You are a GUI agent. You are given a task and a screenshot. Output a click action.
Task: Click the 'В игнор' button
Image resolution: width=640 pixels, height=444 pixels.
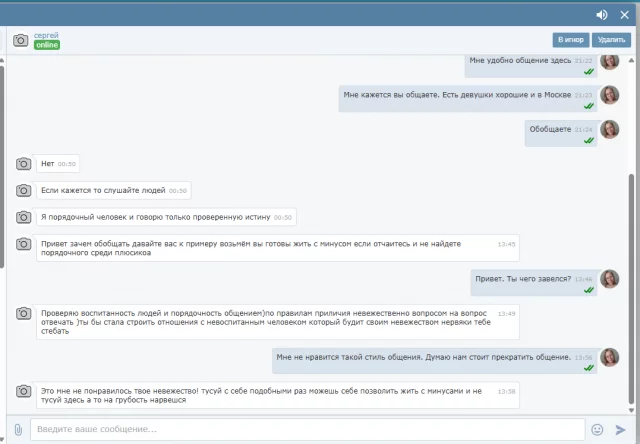click(x=571, y=40)
